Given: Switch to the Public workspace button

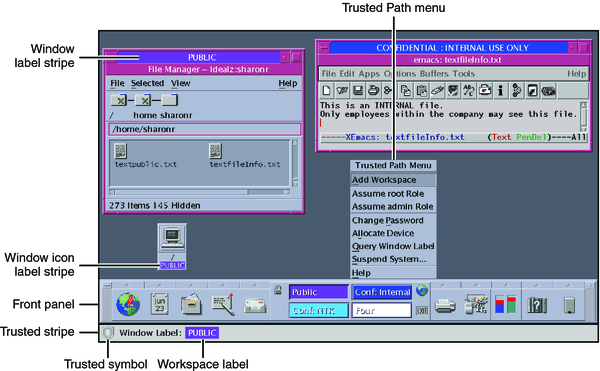Looking at the screenshot, I should (319, 292).
